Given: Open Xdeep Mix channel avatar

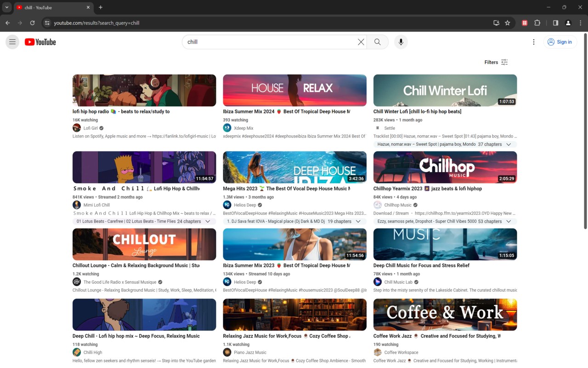Looking at the screenshot, I should (227, 128).
